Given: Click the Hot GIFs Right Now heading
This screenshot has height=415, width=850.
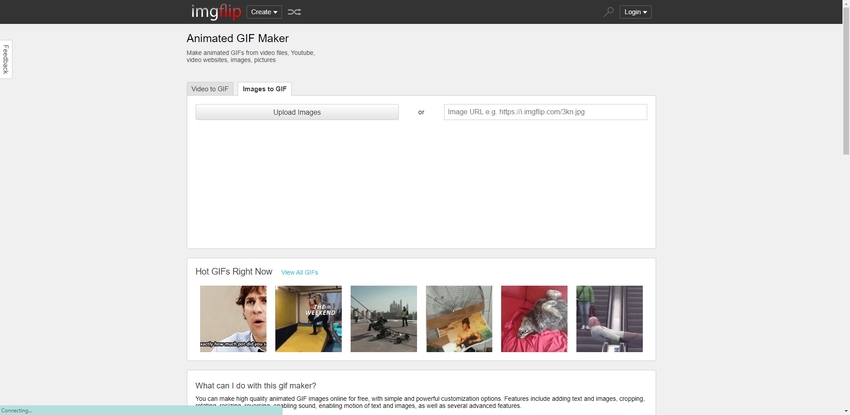Looking at the screenshot, I should click(x=234, y=271).
